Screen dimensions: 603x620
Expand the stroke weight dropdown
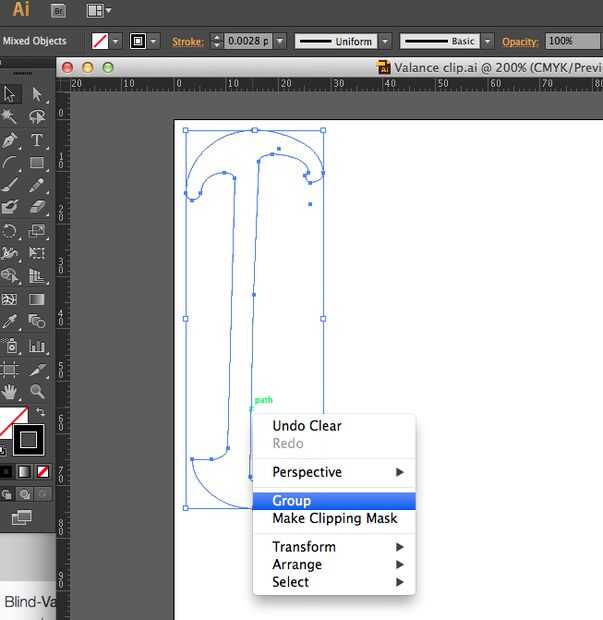[x=279, y=41]
